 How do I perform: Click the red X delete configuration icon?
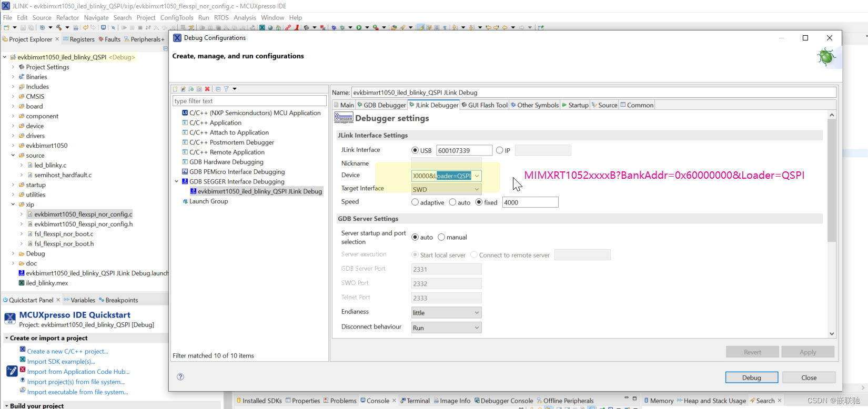[207, 89]
